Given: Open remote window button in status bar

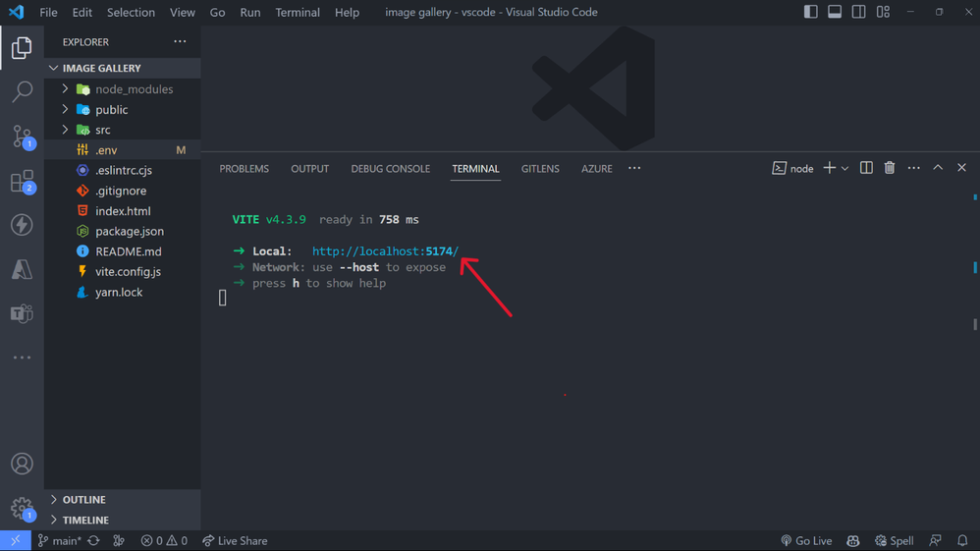Looking at the screenshot, I should [x=16, y=541].
